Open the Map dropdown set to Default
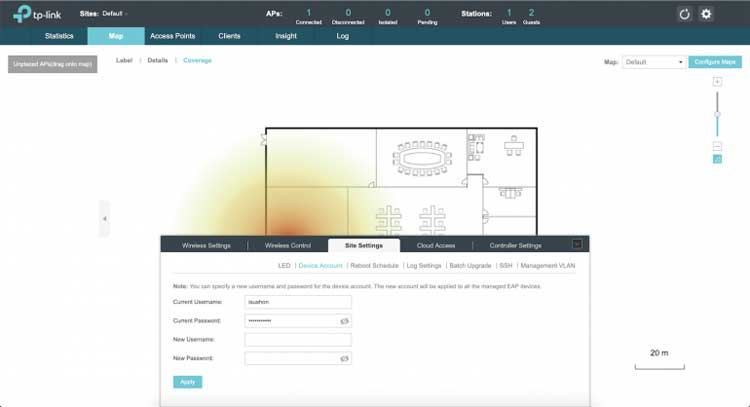 [x=654, y=62]
